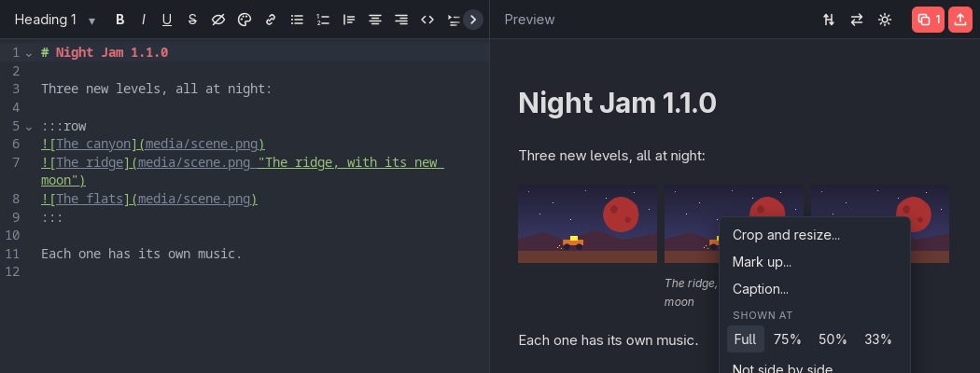Viewport: 980px width, 373px height.
Task: Open the text color palette
Action: pyautogui.click(x=245, y=20)
